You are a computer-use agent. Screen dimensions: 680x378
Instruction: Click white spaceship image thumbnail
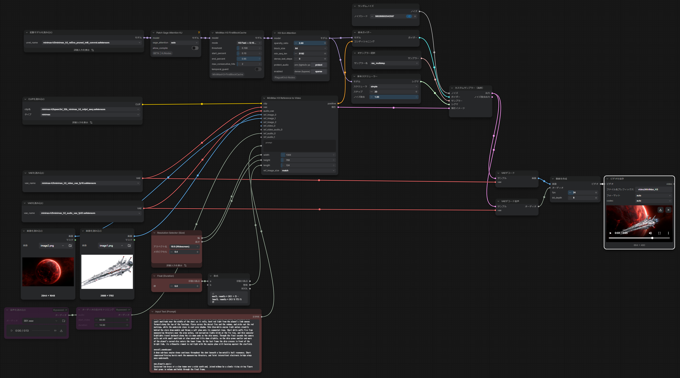[107, 272]
